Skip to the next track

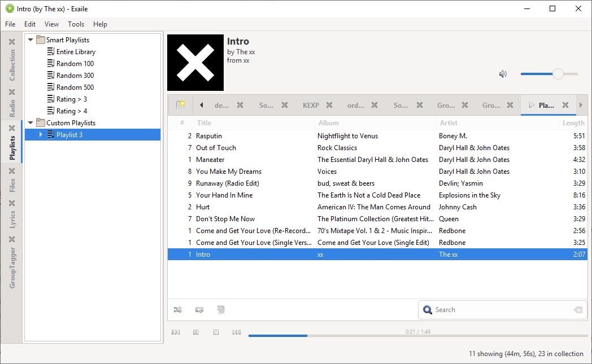pos(237,332)
